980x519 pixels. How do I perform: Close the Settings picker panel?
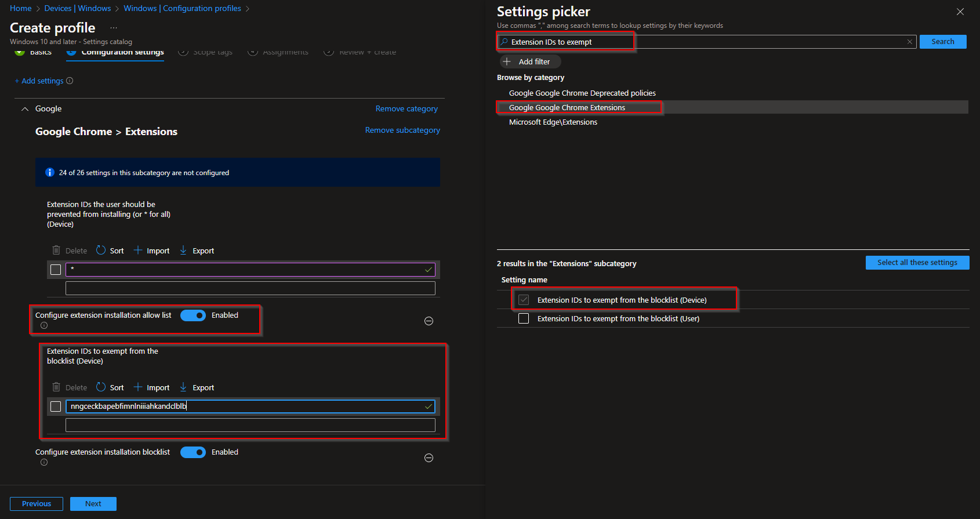[960, 12]
